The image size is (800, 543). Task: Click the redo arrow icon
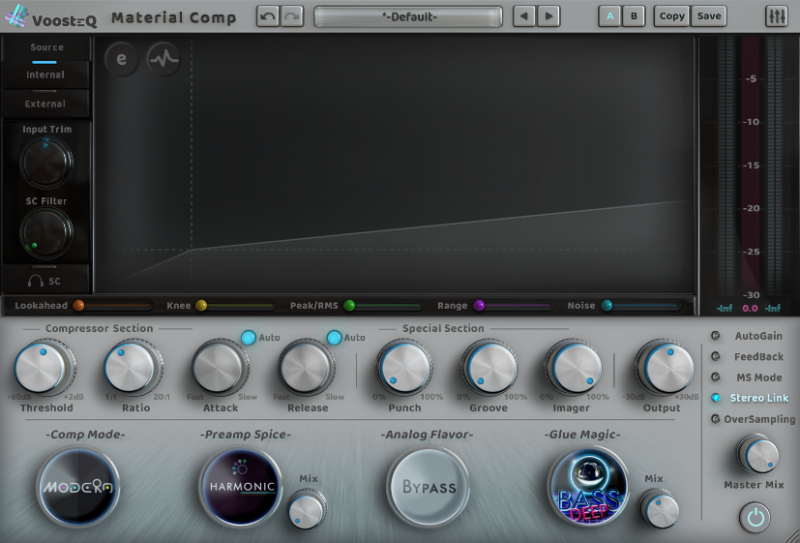291,17
